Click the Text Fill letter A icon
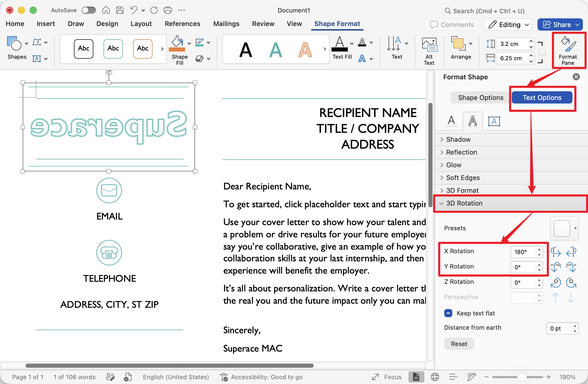This screenshot has height=384, width=588. click(x=340, y=44)
